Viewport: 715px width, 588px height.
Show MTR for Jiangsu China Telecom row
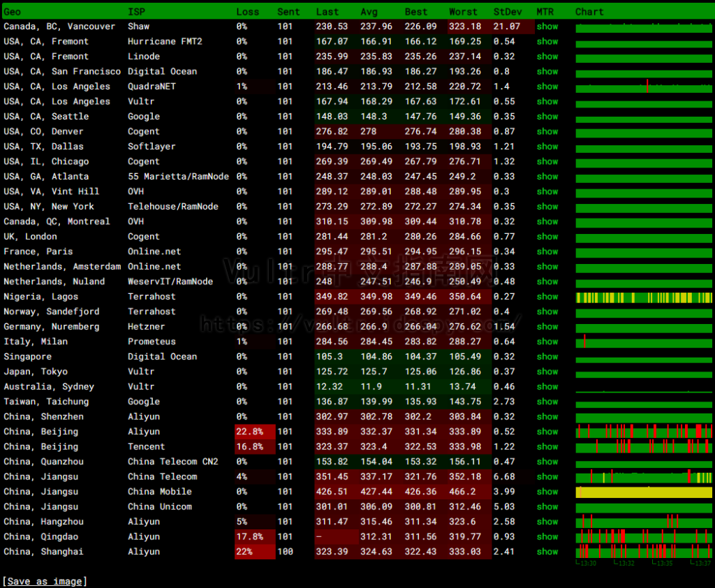(x=547, y=477)
